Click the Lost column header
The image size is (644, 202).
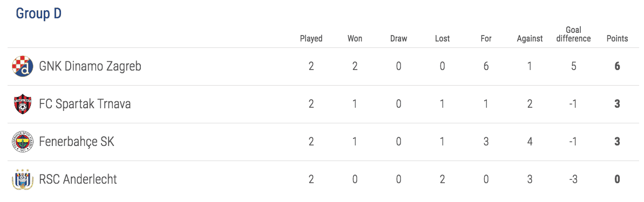pyautogui.click(x=442, y=39)
